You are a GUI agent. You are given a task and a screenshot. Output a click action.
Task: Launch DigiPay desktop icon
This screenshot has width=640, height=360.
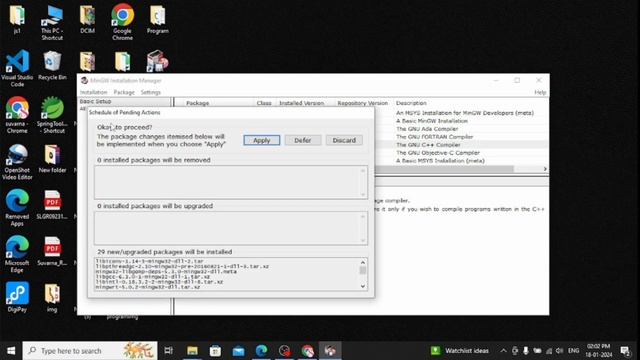coord(17,297)
